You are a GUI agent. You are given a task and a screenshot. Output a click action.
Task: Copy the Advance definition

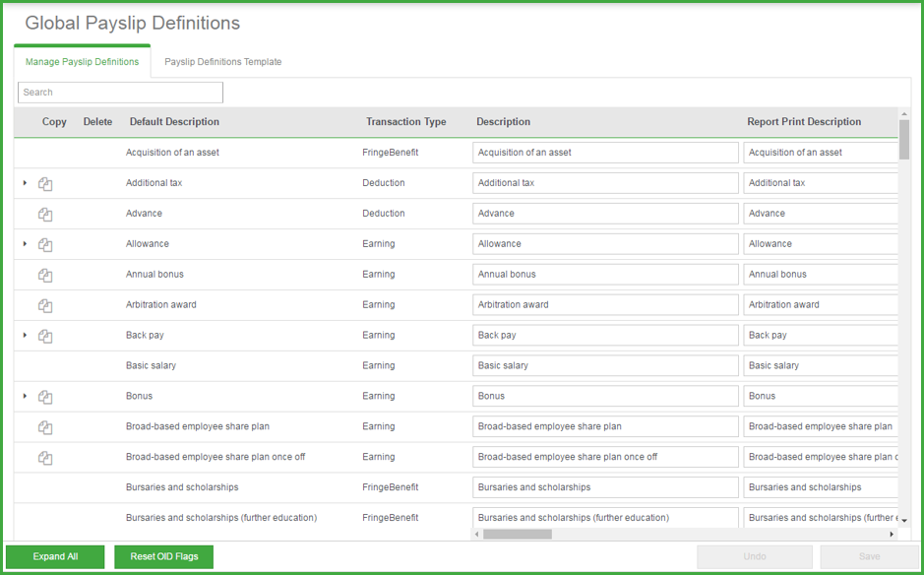pos(45,215)
